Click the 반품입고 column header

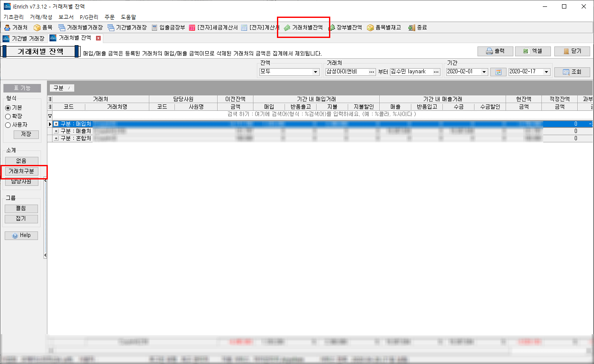427,107
